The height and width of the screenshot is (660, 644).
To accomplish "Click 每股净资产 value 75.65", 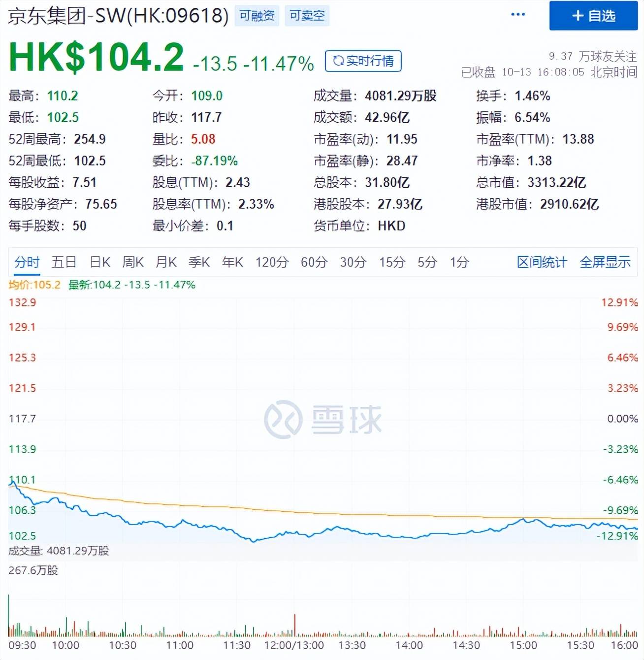I will tap(101, 204).
